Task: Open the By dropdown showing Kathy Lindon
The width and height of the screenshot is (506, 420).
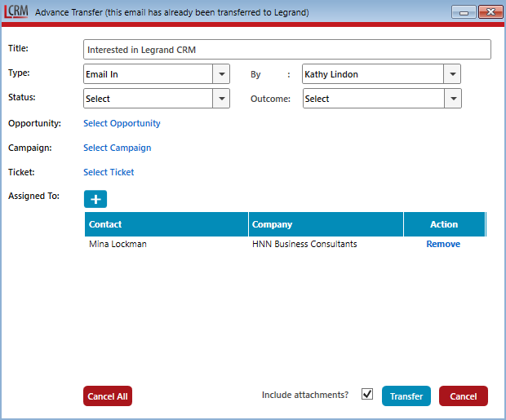Action: point(452,74)
